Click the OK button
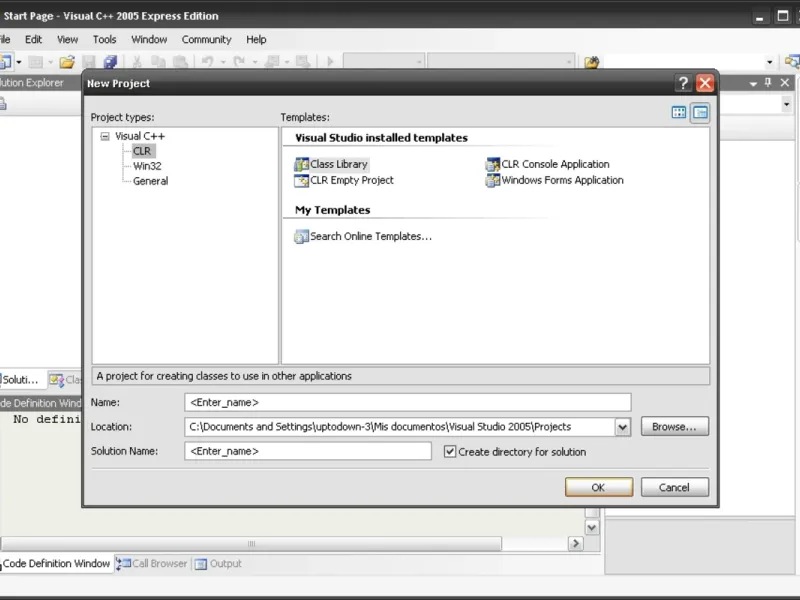Screen dimensions: 800x600 pos(598,487)
